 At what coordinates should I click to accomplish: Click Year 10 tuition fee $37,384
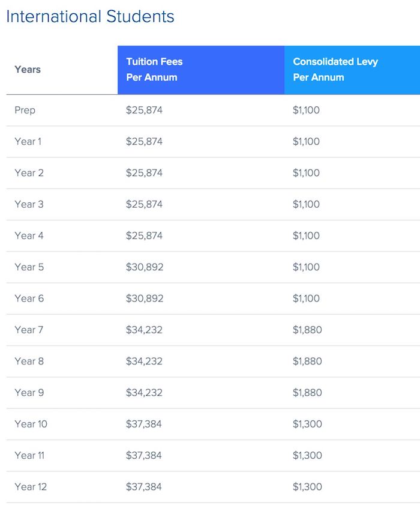[x=144, y=424]
